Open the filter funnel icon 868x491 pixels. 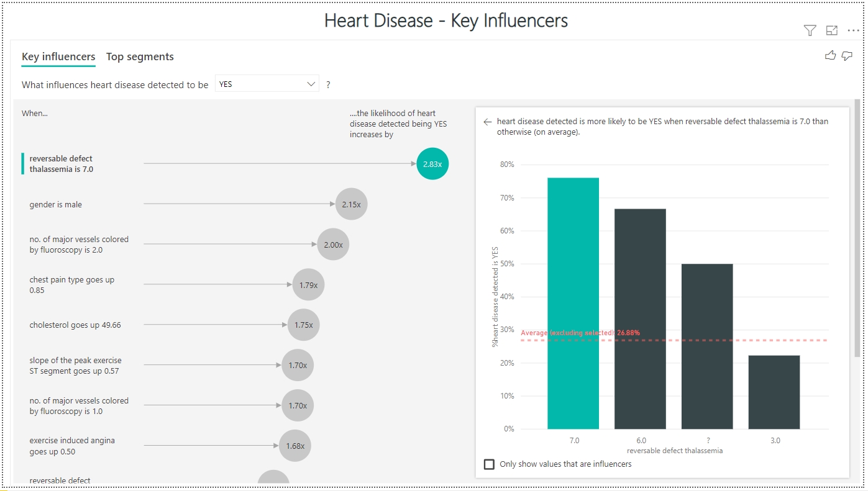point(809,30)
